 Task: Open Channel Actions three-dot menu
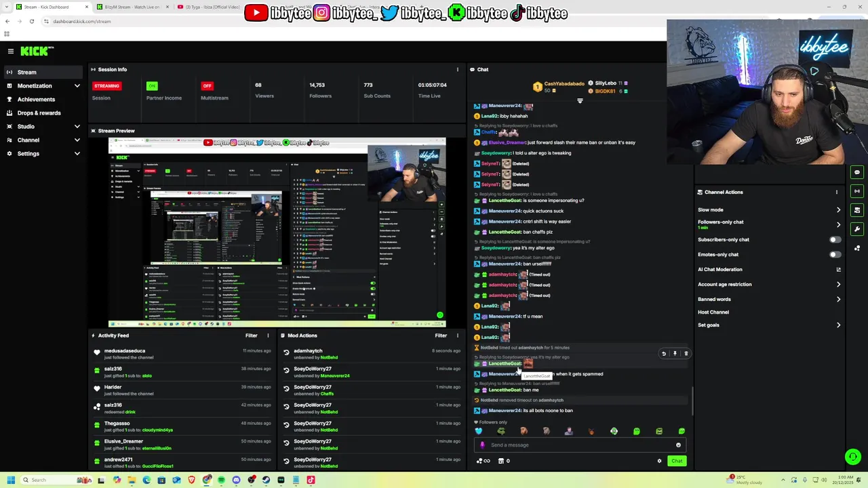click(837, 192)
